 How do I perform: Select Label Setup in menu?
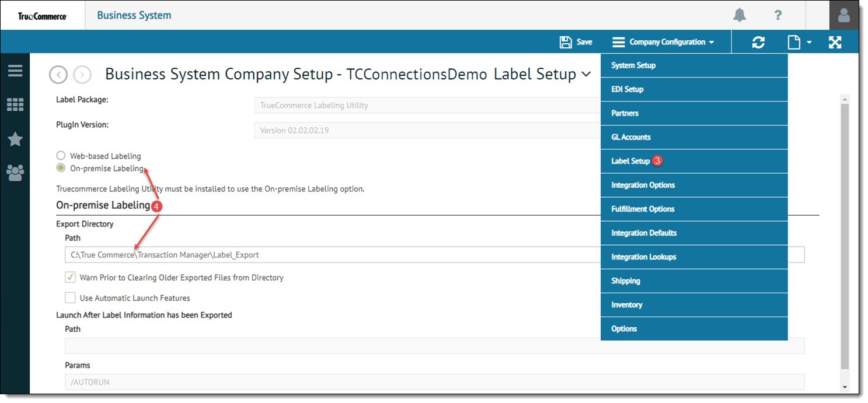pos(694,161)
